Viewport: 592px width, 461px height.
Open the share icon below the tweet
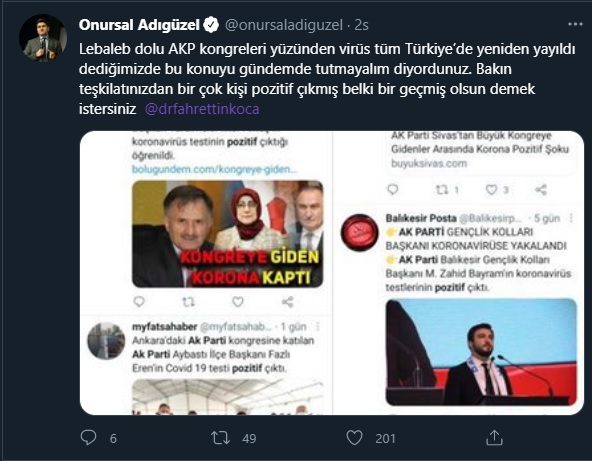click(494, 438)
